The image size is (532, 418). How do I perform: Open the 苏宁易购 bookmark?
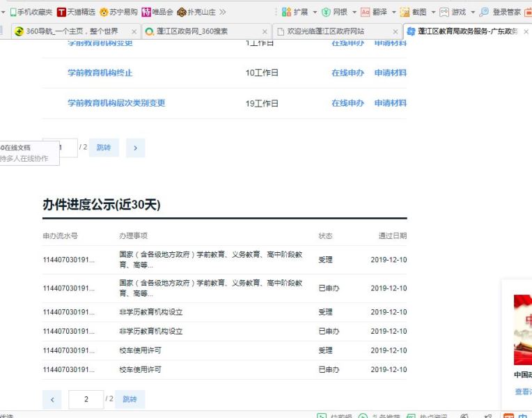[118, 13]
